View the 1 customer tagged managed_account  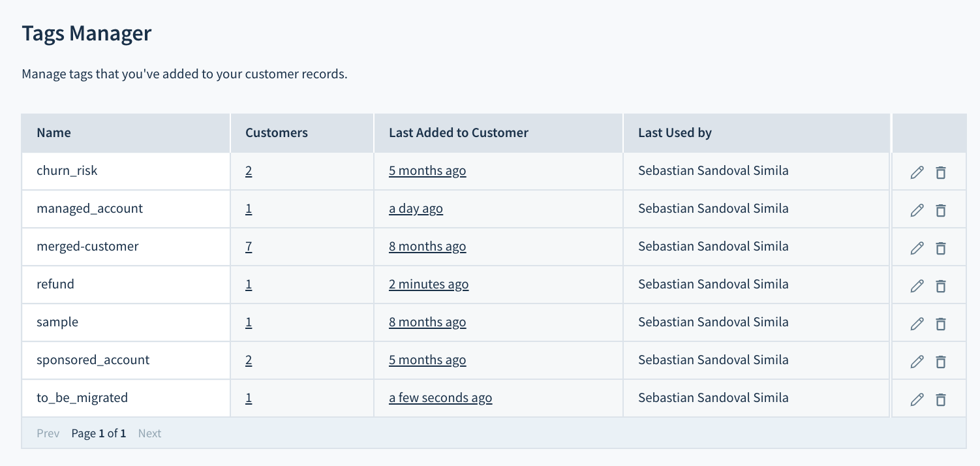249,209
